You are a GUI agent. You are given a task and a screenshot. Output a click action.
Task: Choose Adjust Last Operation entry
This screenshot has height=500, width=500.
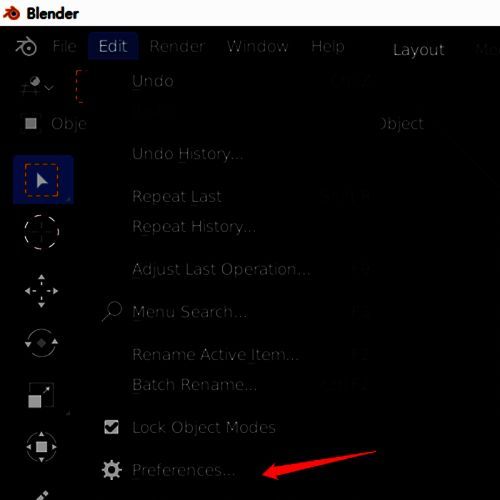[221, 269]
